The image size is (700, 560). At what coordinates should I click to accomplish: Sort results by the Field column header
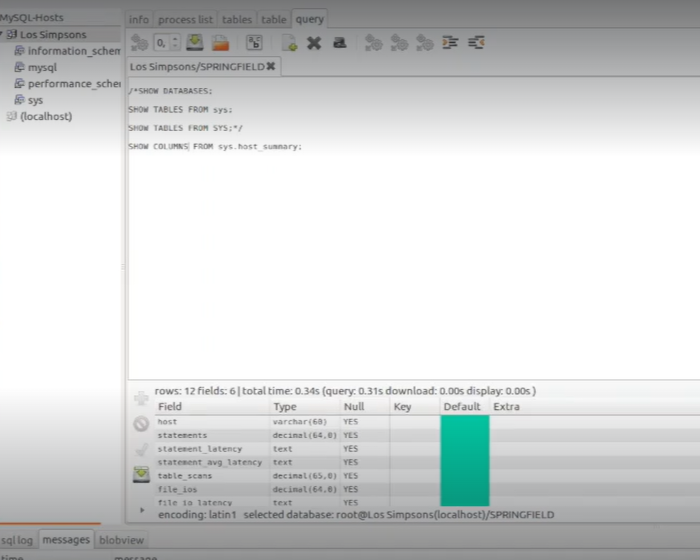click(212, 407)
